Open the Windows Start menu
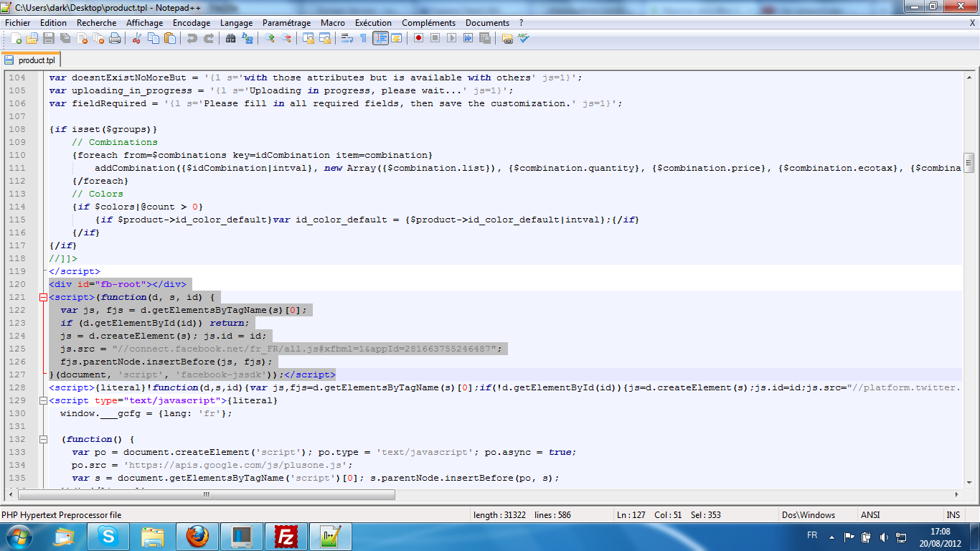Viewport: 980px width, 551px height. pyautogui.click(x=19, y=535)
